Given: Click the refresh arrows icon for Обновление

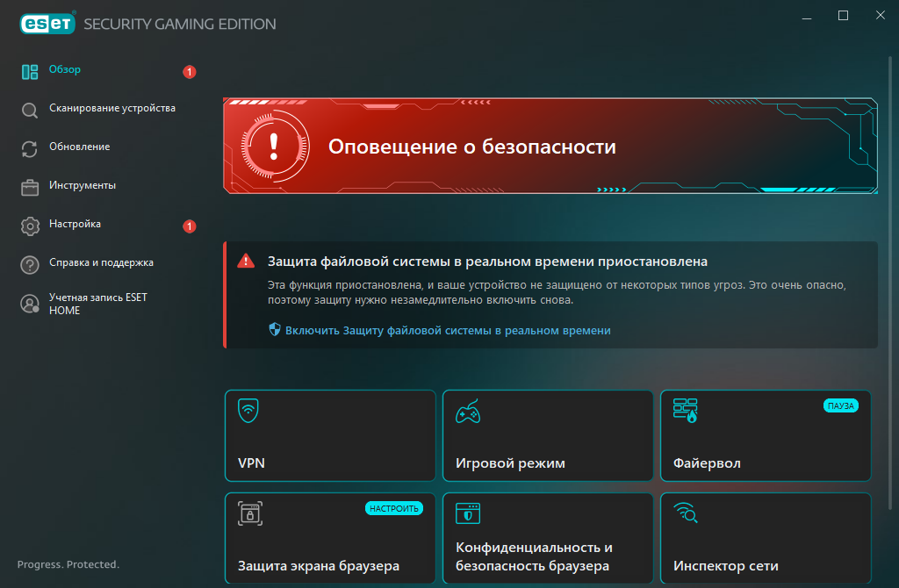Looking at the screenshot, I should (x=30, y=149).
